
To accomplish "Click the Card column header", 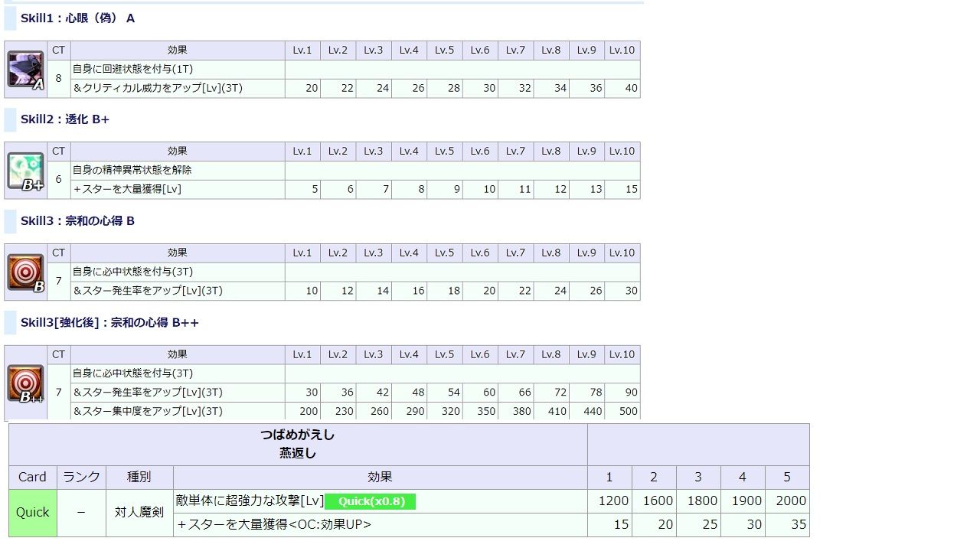I will pos(33,477).
